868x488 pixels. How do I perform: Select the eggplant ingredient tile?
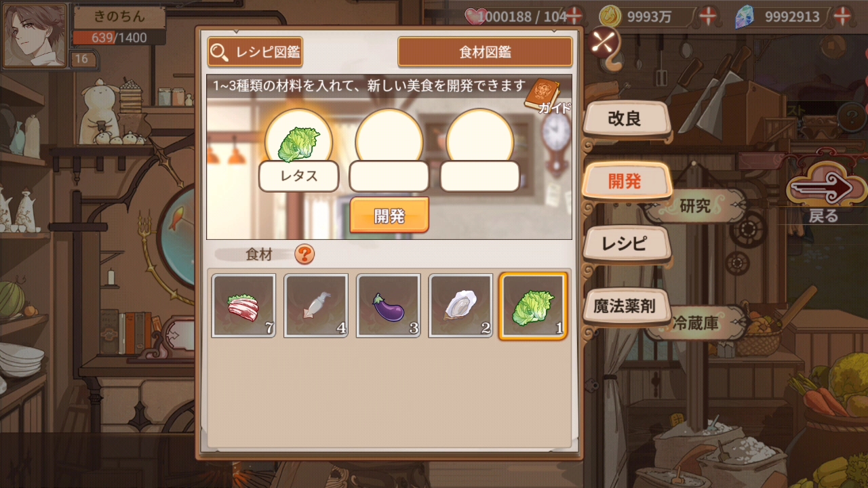(389, 306)
